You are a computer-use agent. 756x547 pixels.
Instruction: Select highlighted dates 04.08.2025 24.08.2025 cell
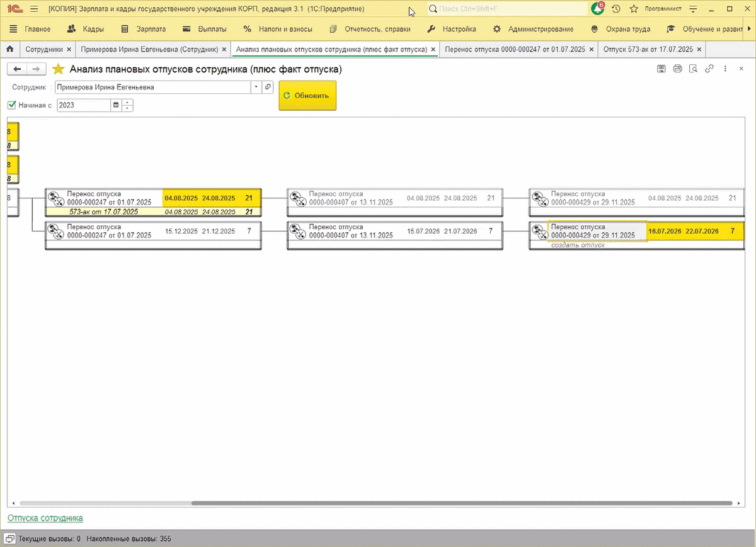click(200, 198)
